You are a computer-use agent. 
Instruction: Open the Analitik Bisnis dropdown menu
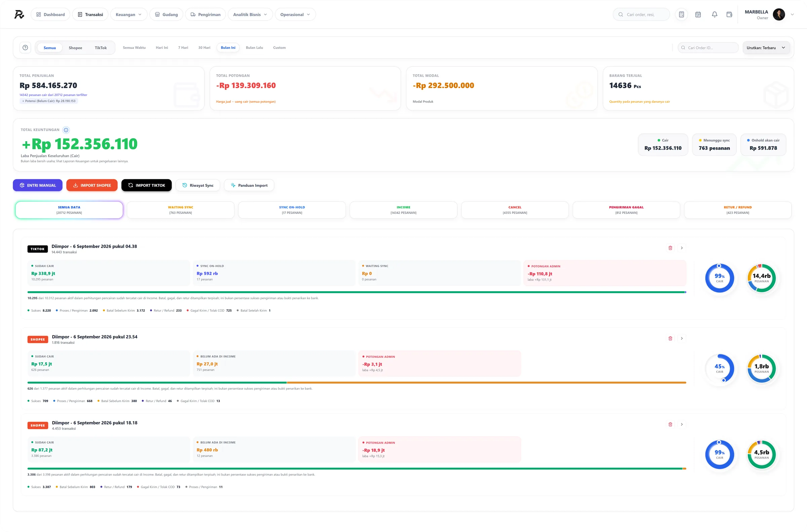click(x=250, y=14)
